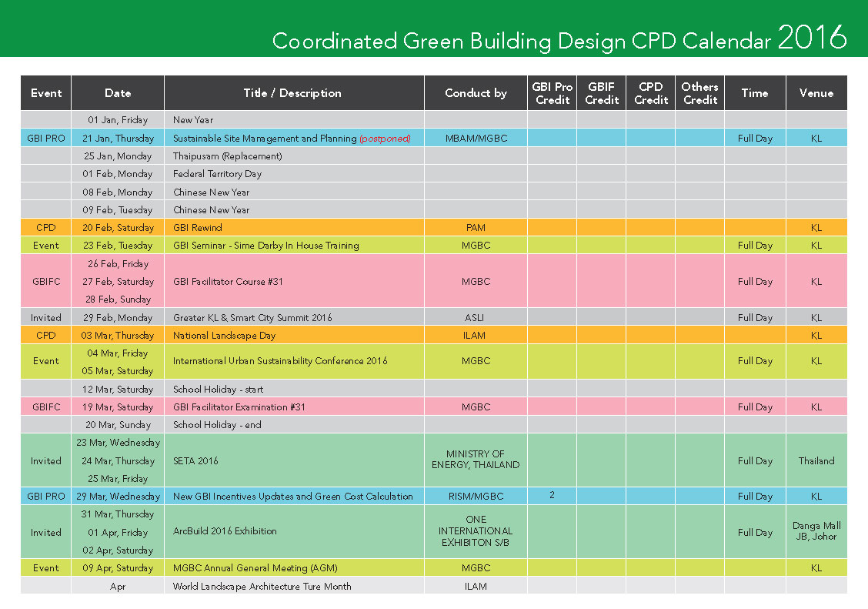Viewport: 868px width, 609px height.
Task: Select the Others Credit column header
Action: click(699, 93)
